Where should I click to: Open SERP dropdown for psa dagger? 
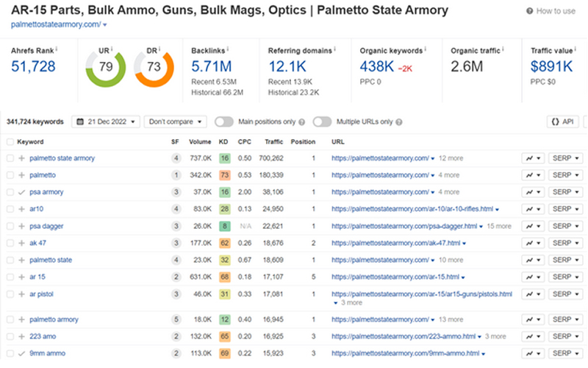[x=565, y=227]
